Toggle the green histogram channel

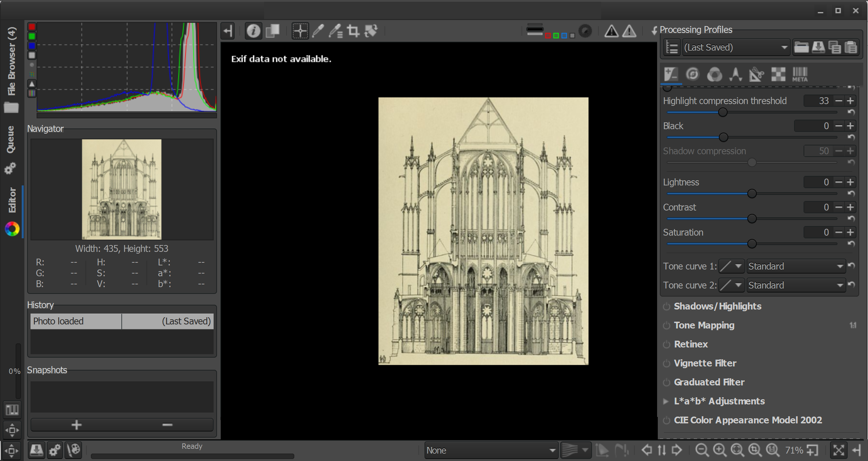(32, 36)
